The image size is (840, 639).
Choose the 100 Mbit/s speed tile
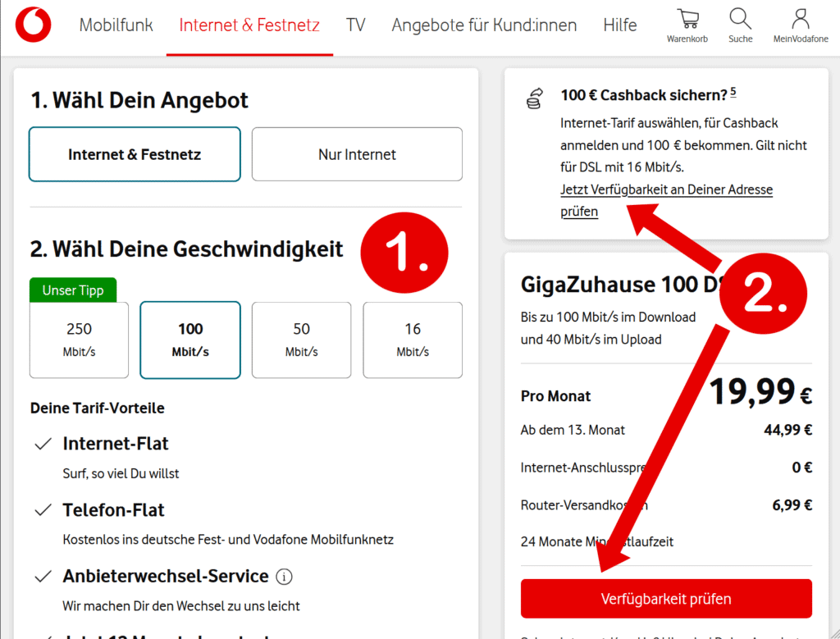click(x=190, y=340)
